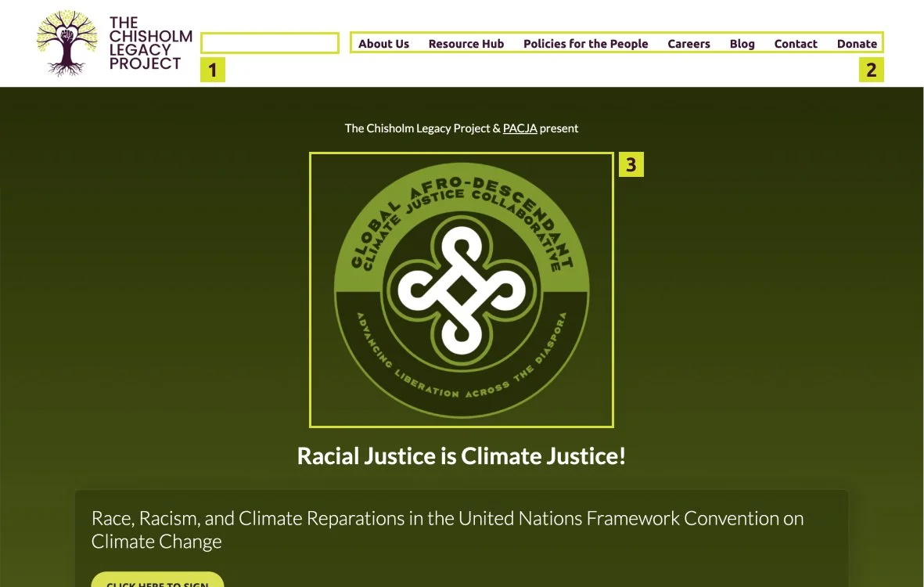
Task: Open the About Us menu item
Action: click(x=383, y=44)
